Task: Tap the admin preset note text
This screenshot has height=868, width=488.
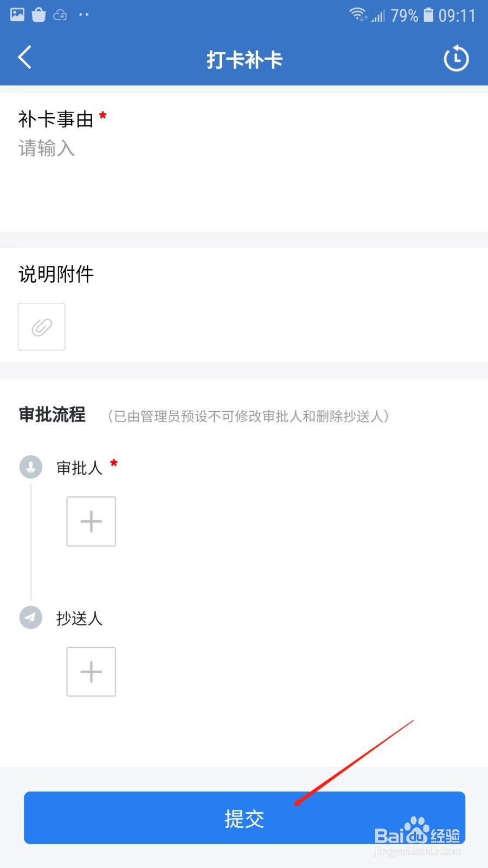Action: tap(248, 416)
